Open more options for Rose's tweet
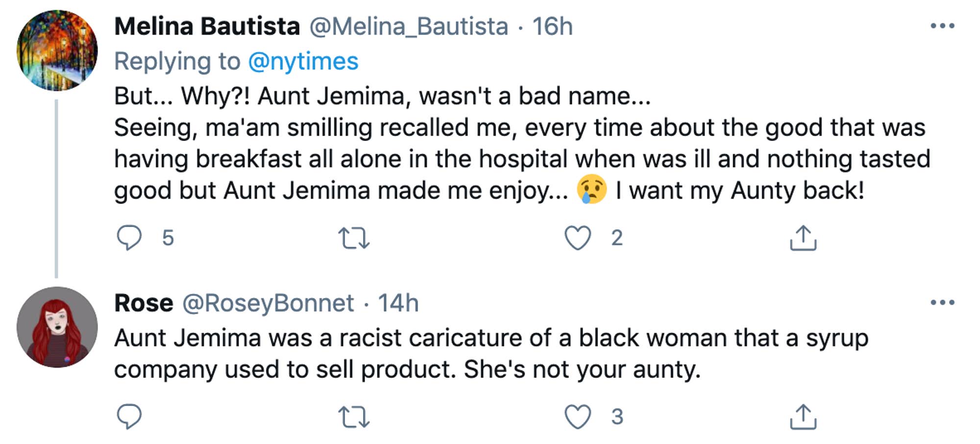 (942, 303)
